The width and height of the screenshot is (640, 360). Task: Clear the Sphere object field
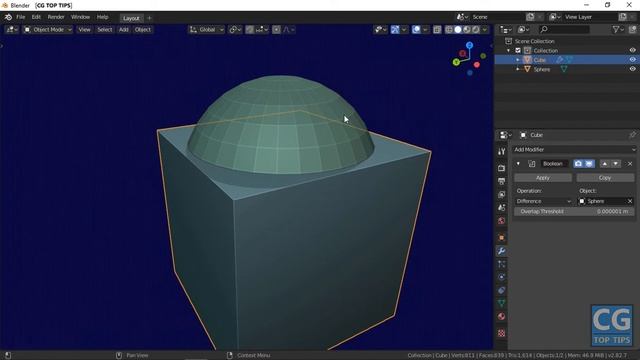pos(630,201)
